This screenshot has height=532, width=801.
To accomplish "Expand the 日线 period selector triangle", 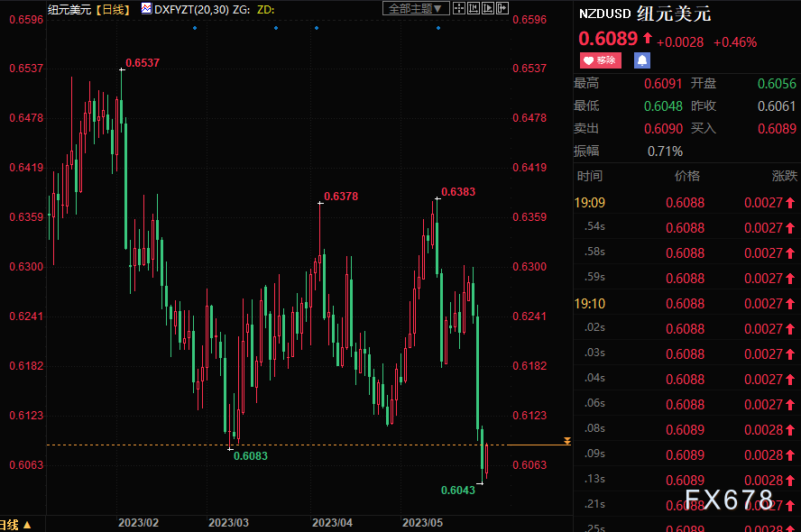I will (x=27, y=525).
